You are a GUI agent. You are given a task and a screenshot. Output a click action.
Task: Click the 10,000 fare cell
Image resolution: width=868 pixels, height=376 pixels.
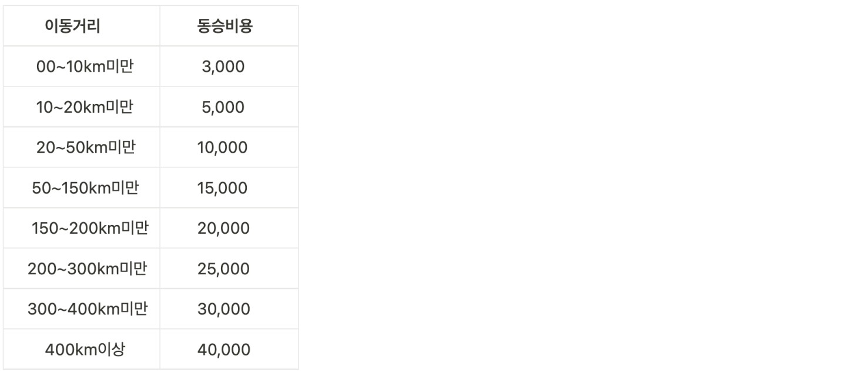click(223, 147)
